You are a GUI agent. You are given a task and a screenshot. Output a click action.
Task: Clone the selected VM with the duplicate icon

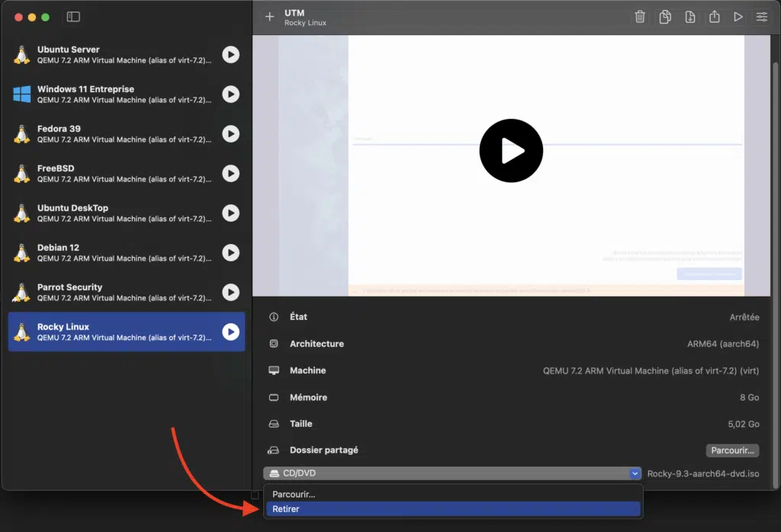pos(665,17)
